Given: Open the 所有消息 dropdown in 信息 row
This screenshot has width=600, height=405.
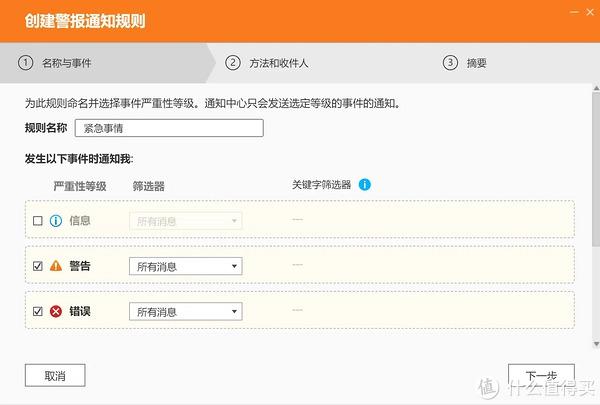Looking at the screenshot, I should tap(185, 221).
